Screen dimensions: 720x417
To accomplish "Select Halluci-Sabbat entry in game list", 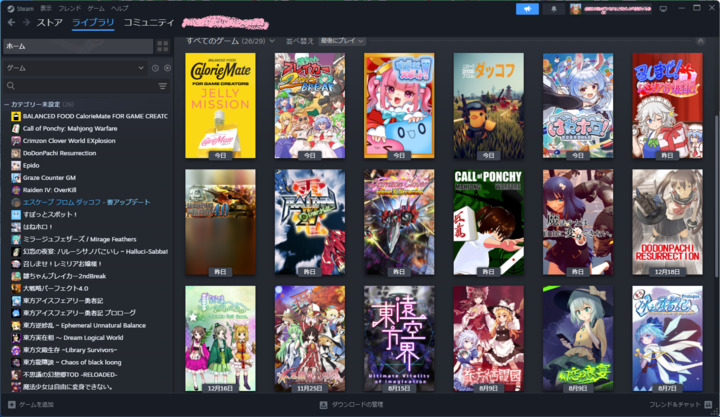I will 90,252.
